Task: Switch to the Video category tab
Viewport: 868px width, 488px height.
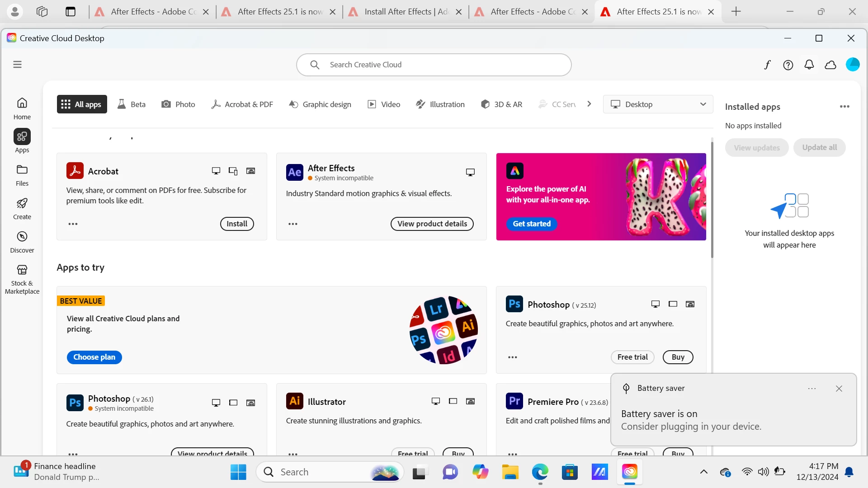Action: click(x=384, y=104)
